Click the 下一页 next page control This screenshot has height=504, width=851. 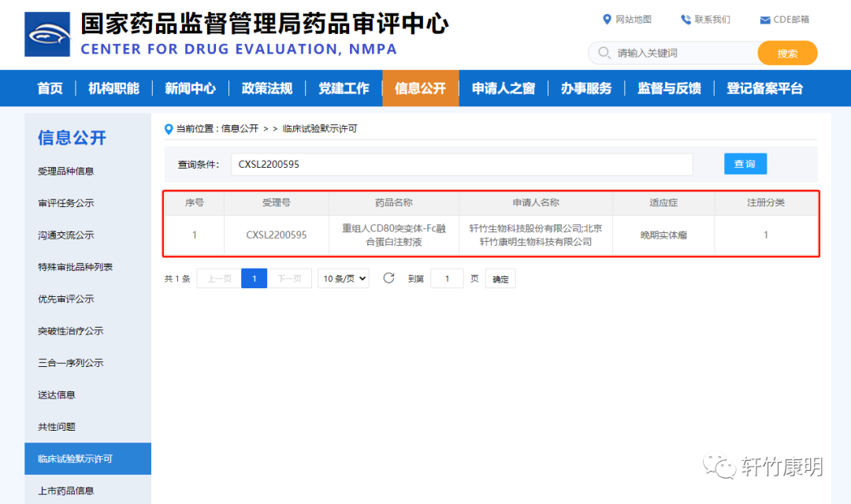pos(289,278)
